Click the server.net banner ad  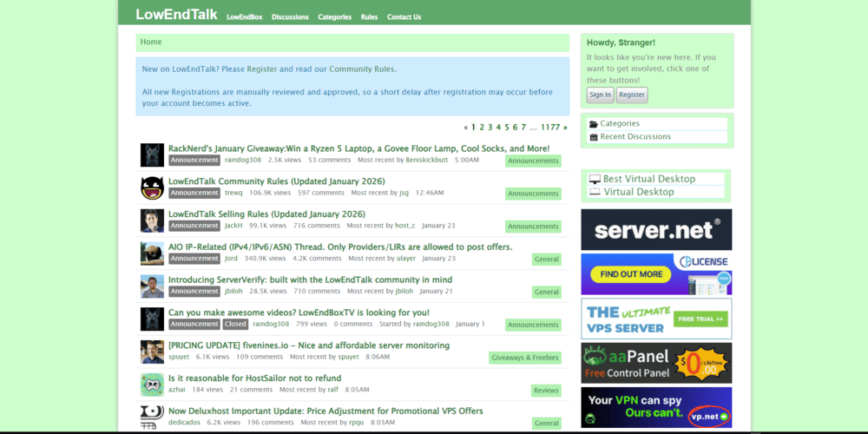(656, 230)
